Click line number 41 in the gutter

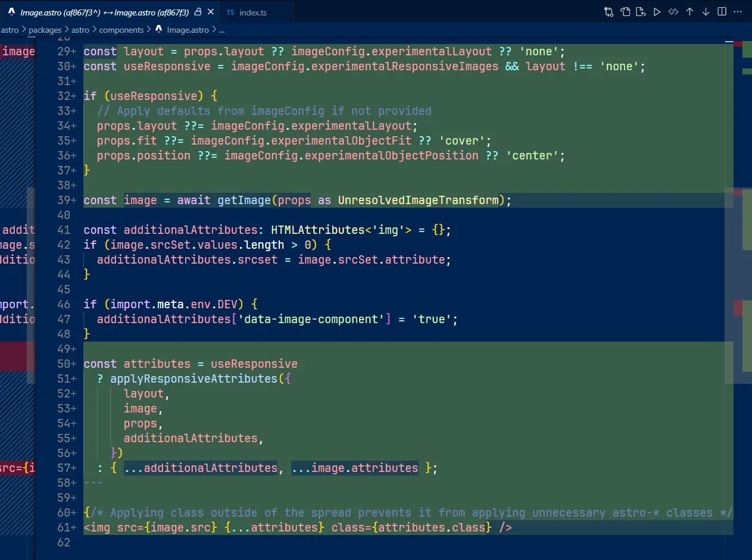[64, 230]
